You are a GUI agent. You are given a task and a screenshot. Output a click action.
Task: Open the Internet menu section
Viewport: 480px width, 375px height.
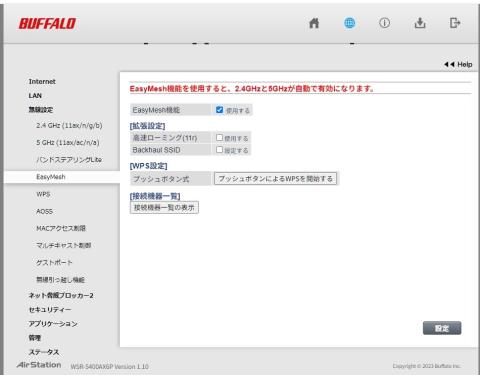pyautogui.click(x=42, y=81)
